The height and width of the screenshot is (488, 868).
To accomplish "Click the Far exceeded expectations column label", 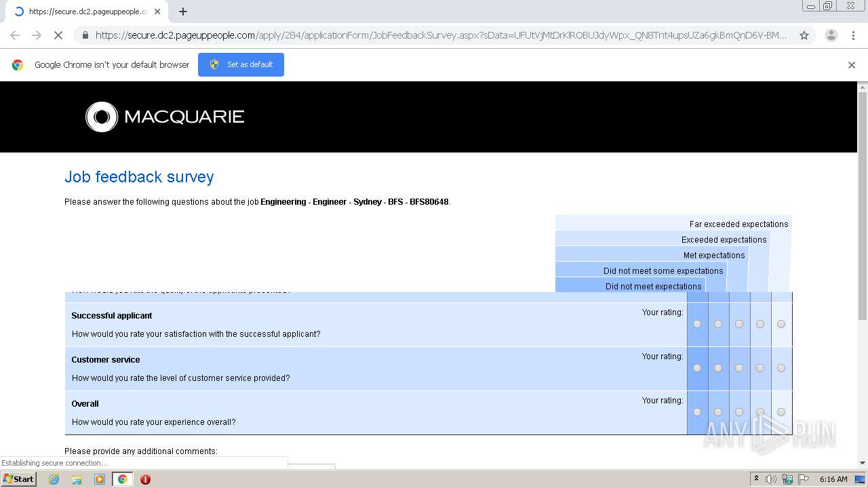I will pos(738,224).
